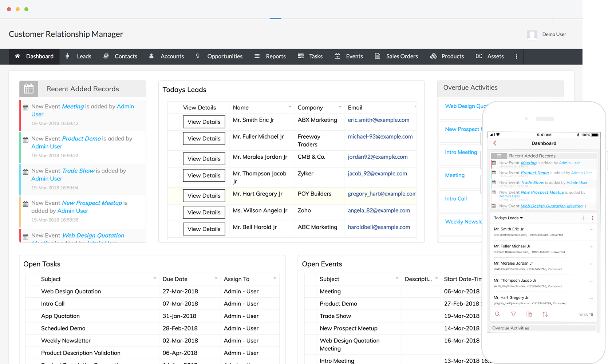Tap the three-dot options next to Mr. Hart Gregory Jr
608x364 pixels.
[x=591, y=297]
